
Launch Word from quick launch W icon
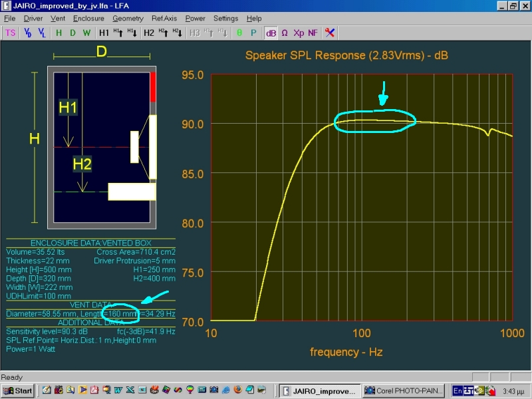pos(118,390)
